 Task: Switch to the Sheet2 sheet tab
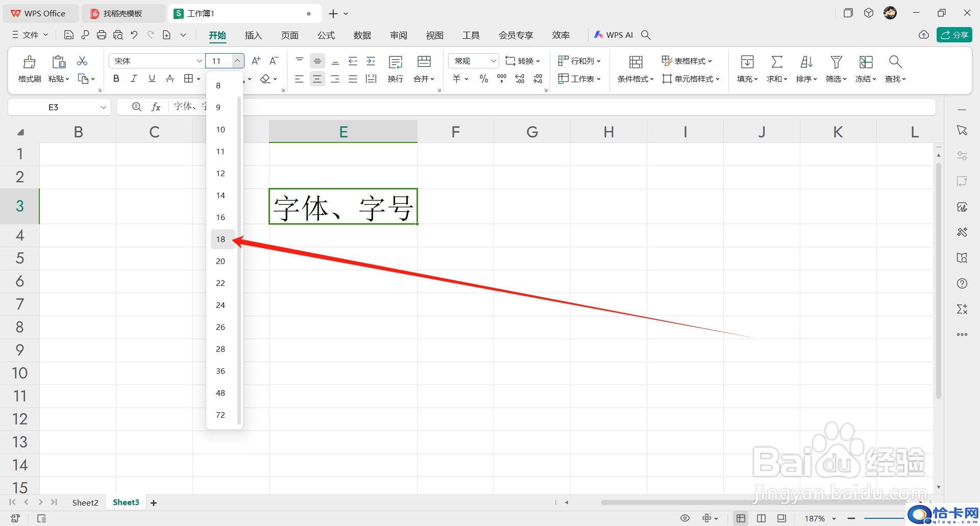pos(85,503)
